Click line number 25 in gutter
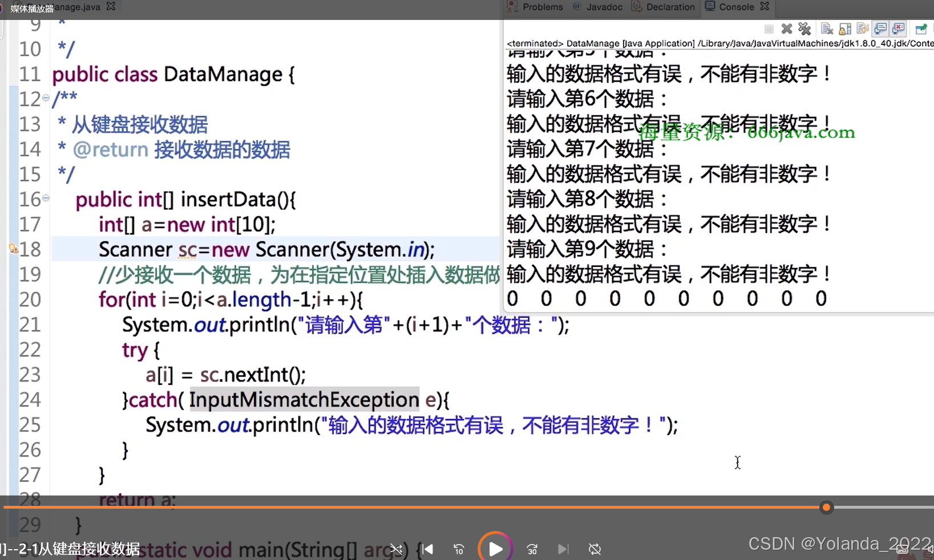This screenshot has width=934, height=560. [x=30, y=425]
